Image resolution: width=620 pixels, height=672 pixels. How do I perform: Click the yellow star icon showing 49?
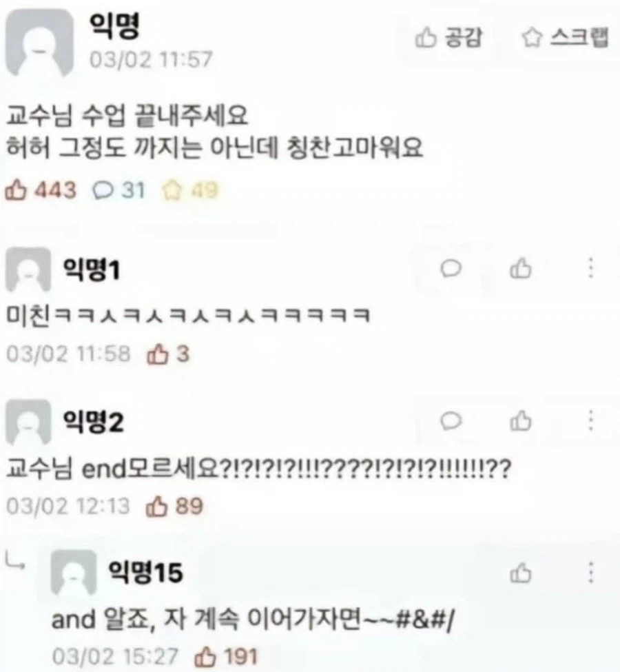(x=172, y=190)
